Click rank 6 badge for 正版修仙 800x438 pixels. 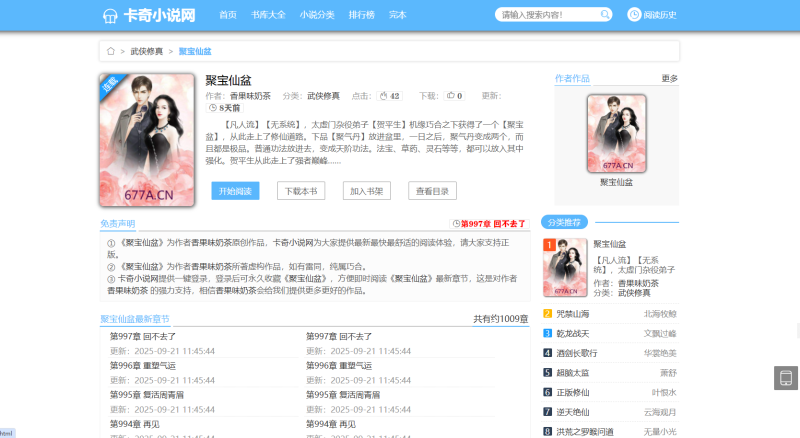click(547, 392)
